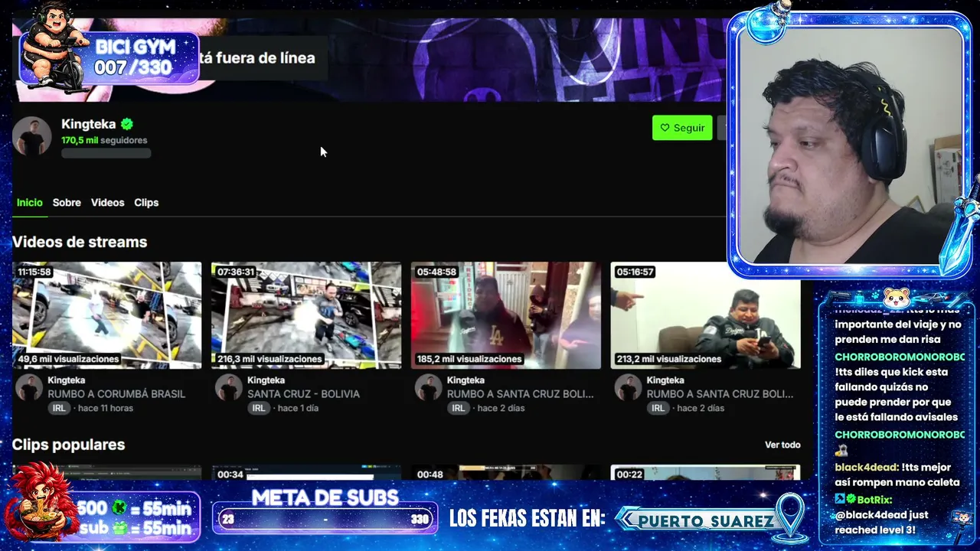Viewport: 980px width, 551px height.
Task: Click the black4dead username in chat
Action: coord(867,467)
